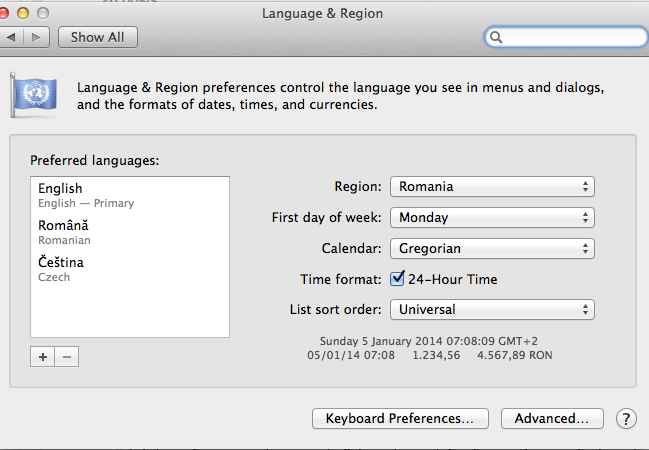
Task: Open List sort order dropdown
Action: point(492,309)
